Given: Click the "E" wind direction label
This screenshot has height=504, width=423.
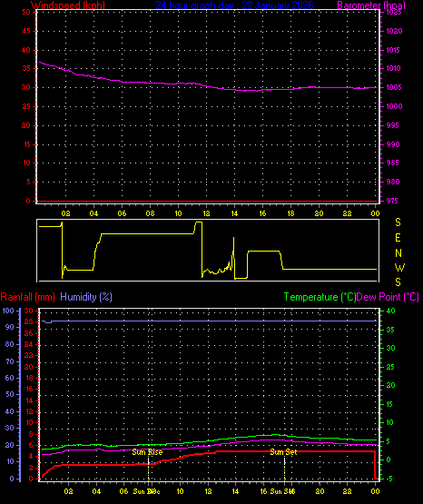Looking at the screenshot, I should 398,238.
